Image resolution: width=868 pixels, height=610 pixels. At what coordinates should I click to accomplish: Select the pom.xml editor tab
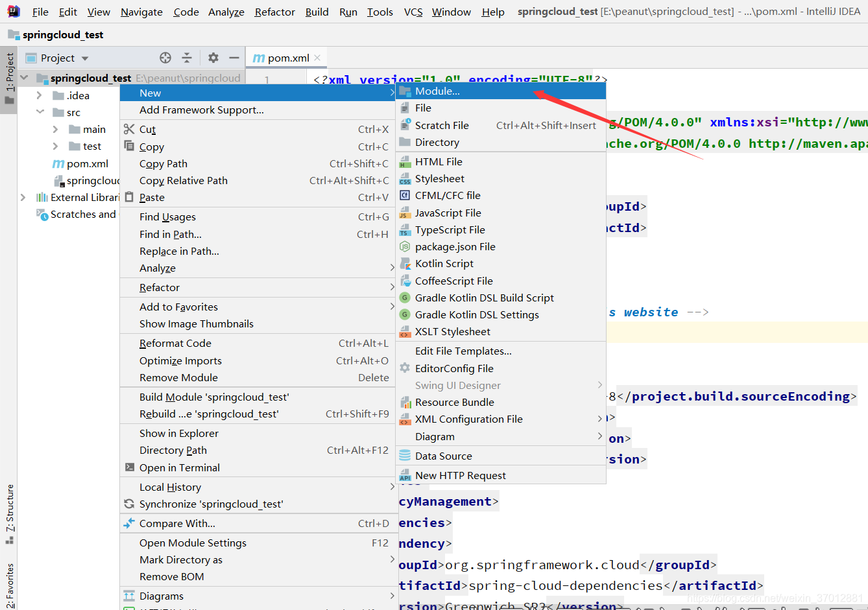pos(286,58)
